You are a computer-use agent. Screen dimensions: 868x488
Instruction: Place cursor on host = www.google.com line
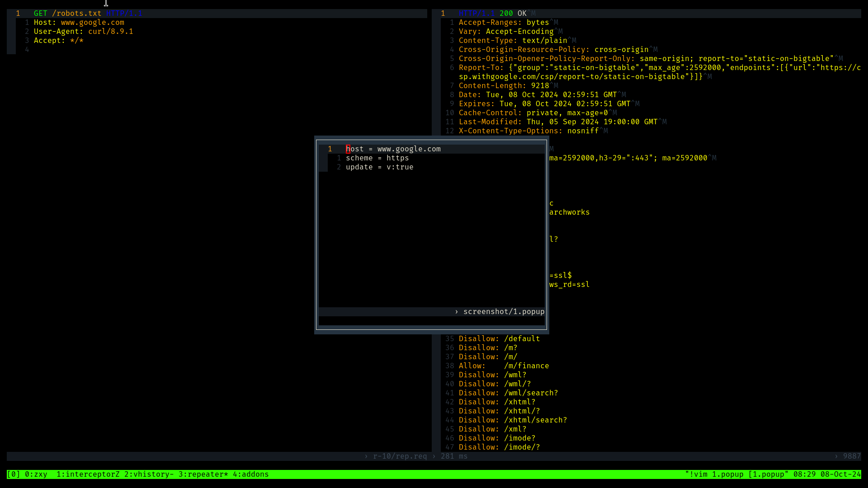393,149
